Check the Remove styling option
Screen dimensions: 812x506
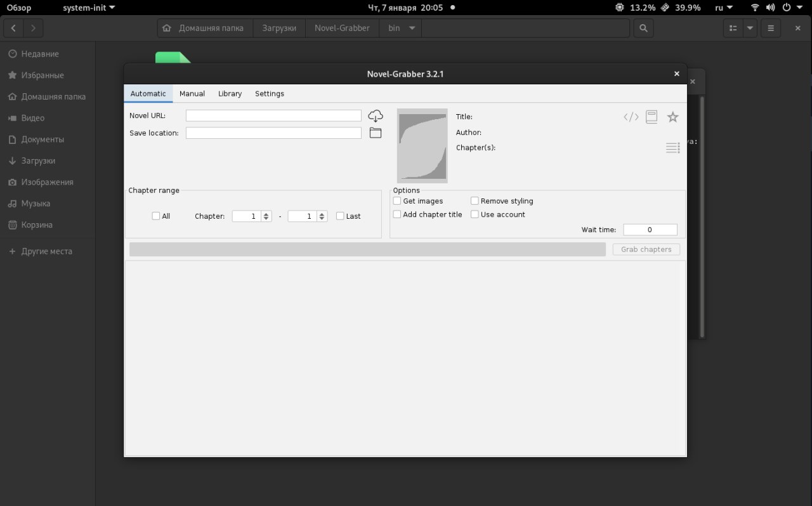(x=475, y=201)
